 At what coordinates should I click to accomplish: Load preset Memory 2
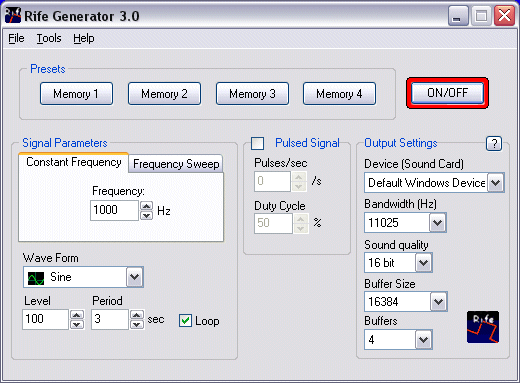(164, 94)
